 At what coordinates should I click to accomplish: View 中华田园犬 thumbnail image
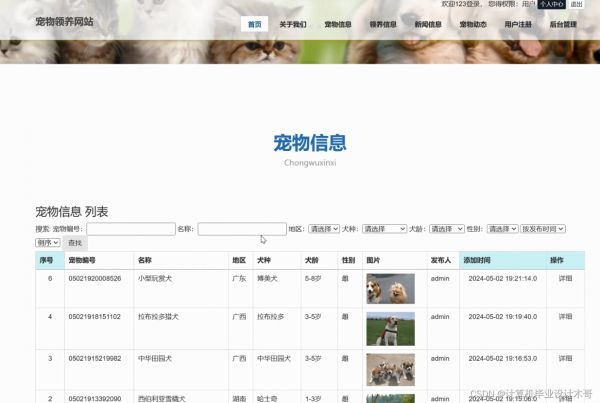(390, 368)
